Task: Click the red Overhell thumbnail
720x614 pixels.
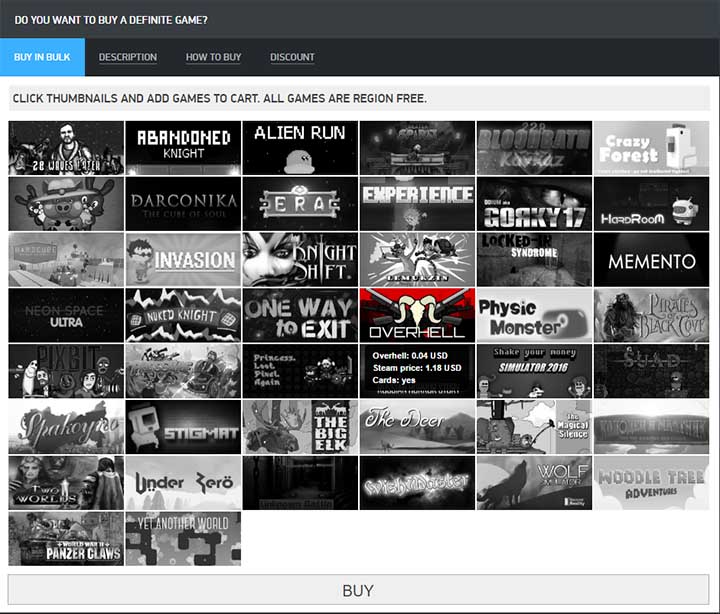Action: 417,315
